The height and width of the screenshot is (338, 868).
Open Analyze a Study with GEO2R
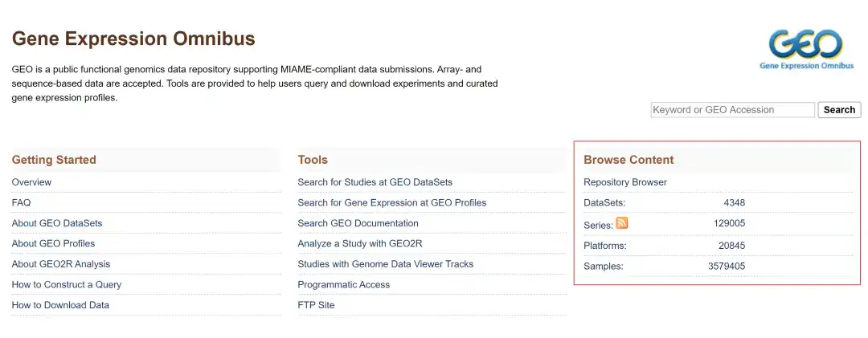tap(360, 244)
